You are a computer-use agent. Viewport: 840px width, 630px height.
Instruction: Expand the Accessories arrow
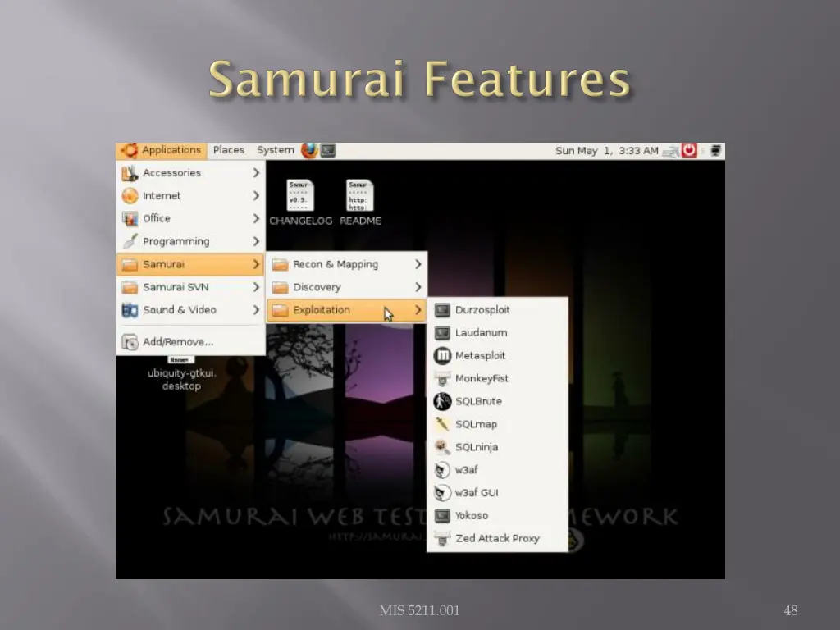pyautogui.click(x=256, y=173)
